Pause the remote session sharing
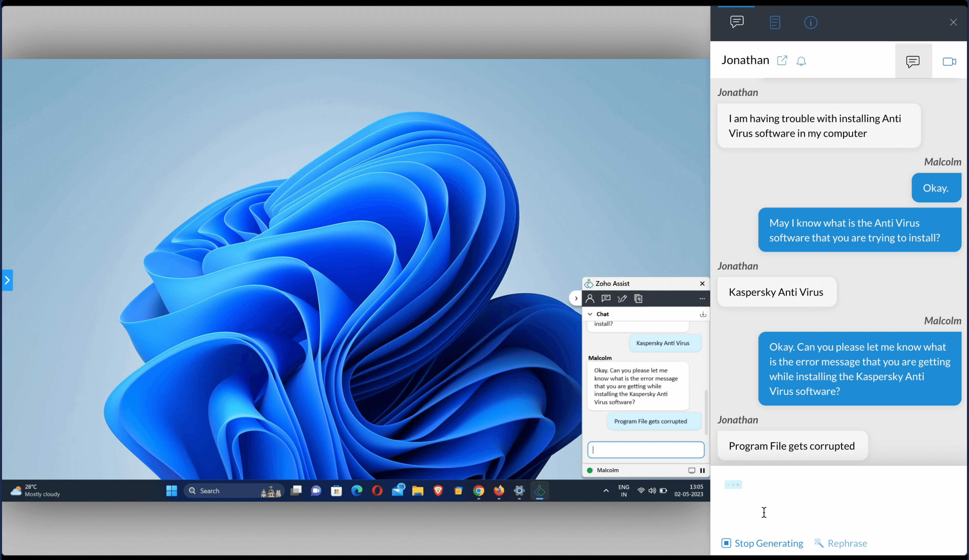The height and width of the screenshot is (560, 969). coord(702,470)
